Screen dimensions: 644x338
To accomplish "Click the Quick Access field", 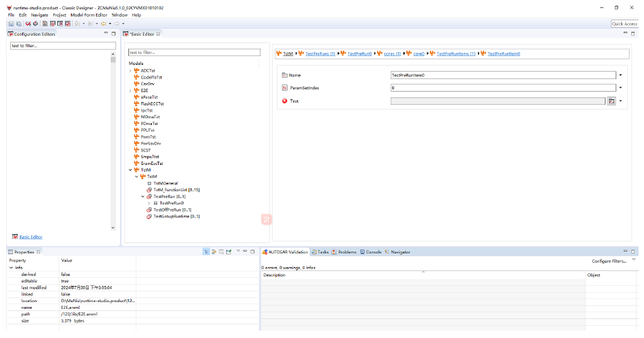I will click(624, 24).
